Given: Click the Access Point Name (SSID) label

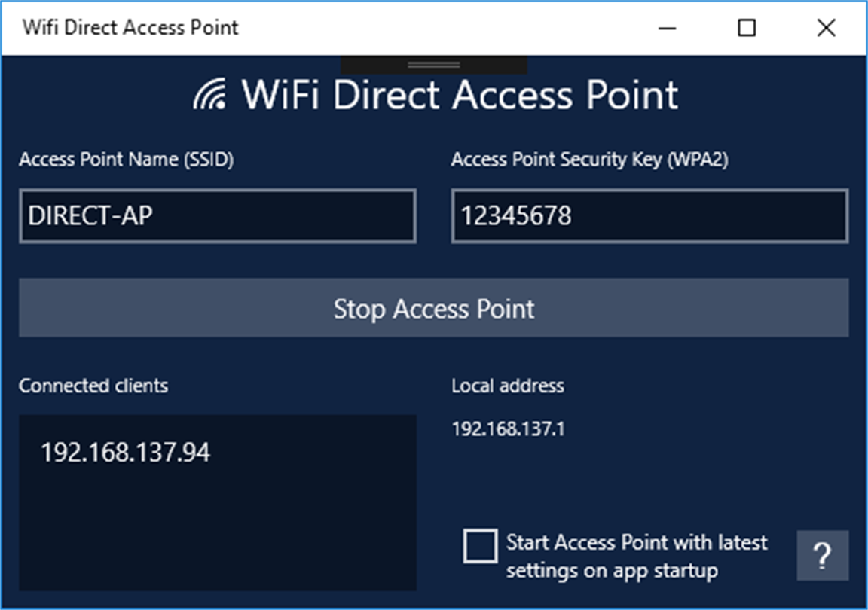Looking at the screenshot, I should 127,160.
